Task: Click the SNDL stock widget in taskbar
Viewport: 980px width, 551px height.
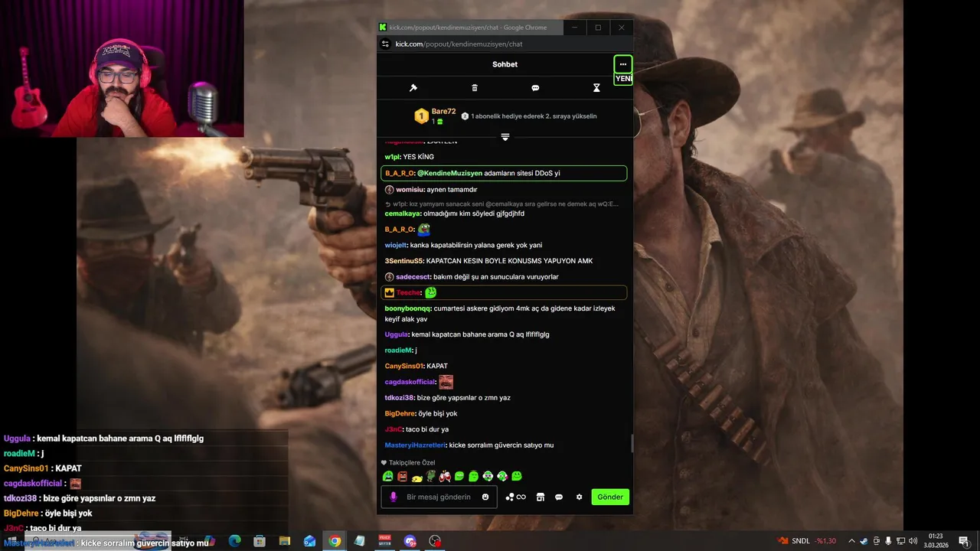Action: pyautogui.click(x=807, y=541)
